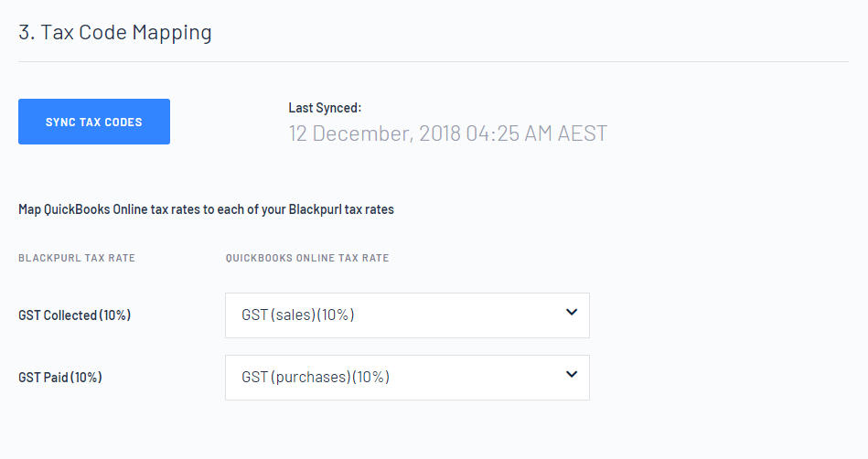Open the GST (sales)(10%) dropdown
This screenshot has height=459, width=868.
(x=407, y=315)
